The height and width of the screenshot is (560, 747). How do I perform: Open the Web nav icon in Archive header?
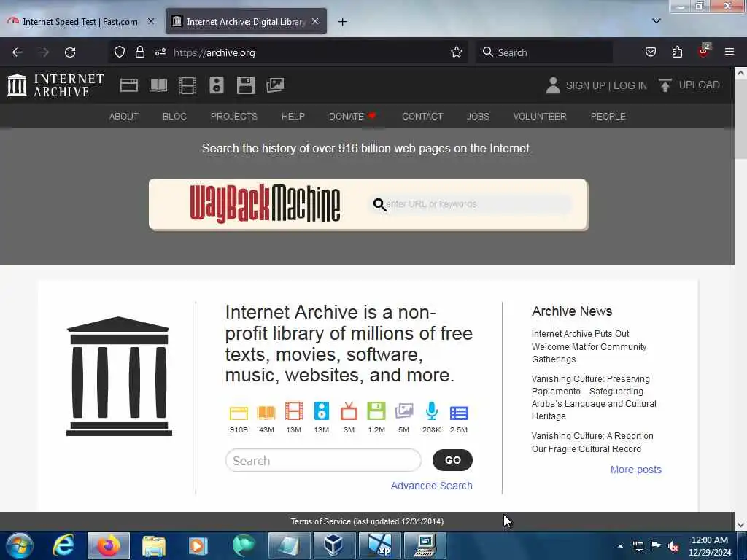point(128,85)
